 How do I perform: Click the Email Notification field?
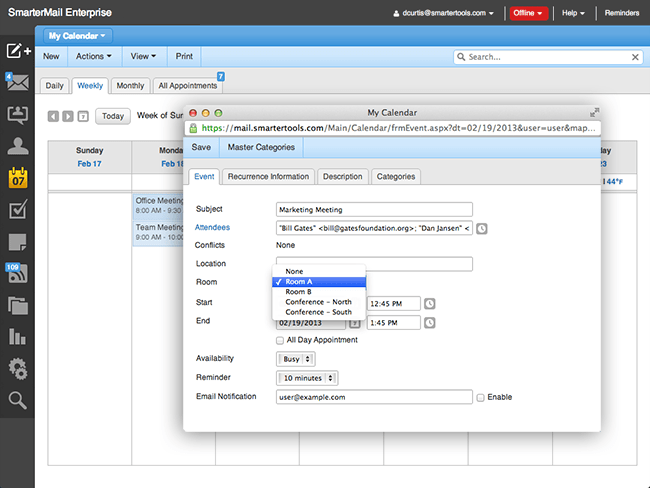click(x=374, y=397)
